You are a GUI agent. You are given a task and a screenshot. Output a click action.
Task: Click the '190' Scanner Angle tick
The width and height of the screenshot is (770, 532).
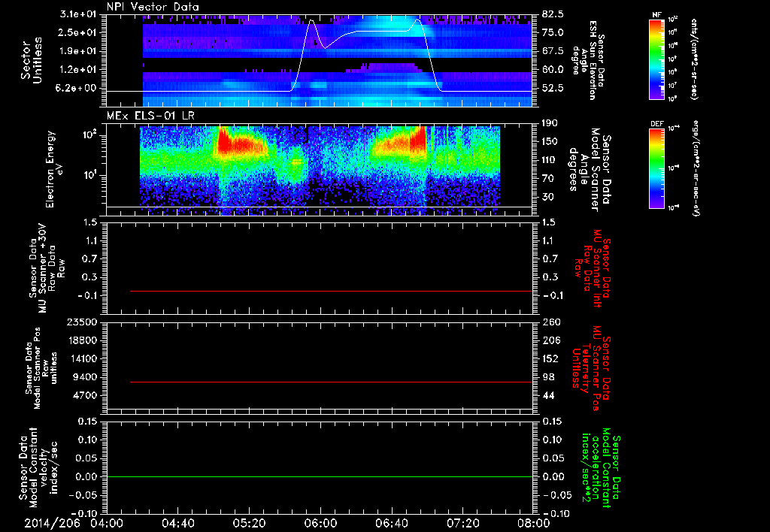pos(551,123)
